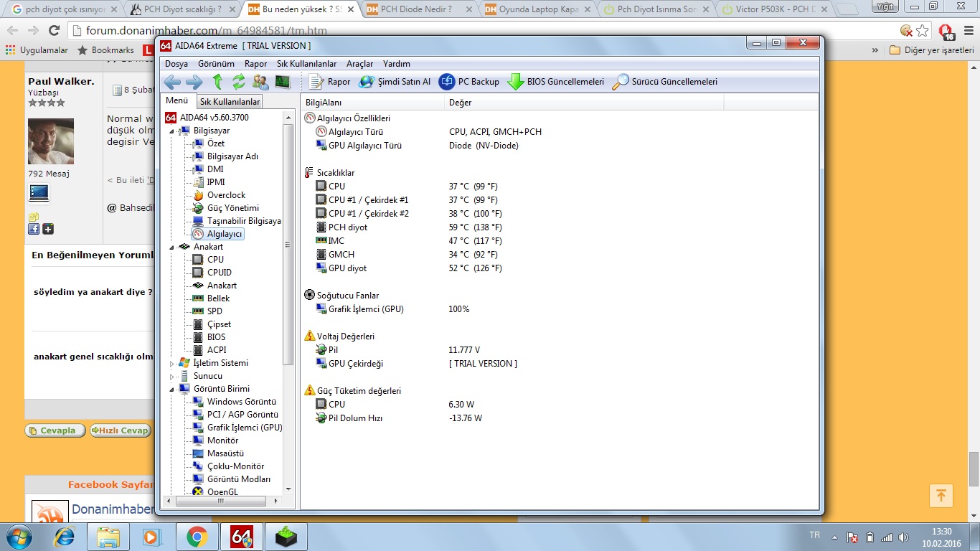
Task: Click Hızlı Cevap button on forum page
Action: tap(120, 430)
